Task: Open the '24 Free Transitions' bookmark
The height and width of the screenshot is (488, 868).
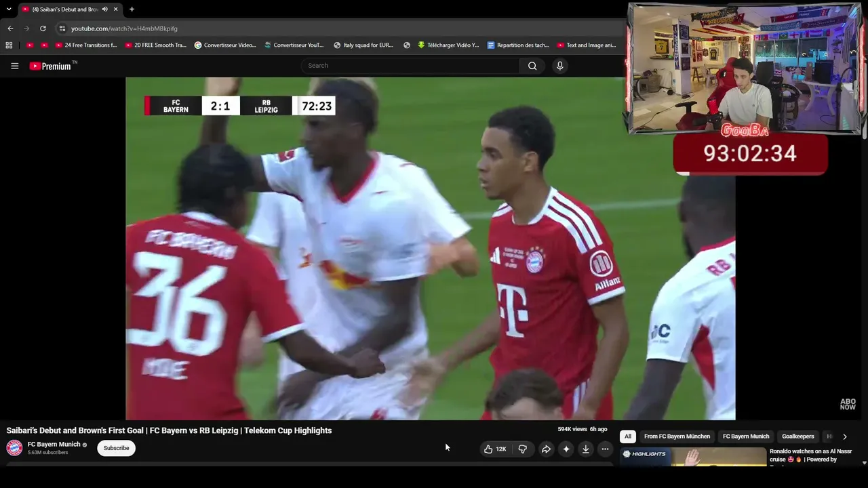Action: pyautogui.click(x=86, y=45)
